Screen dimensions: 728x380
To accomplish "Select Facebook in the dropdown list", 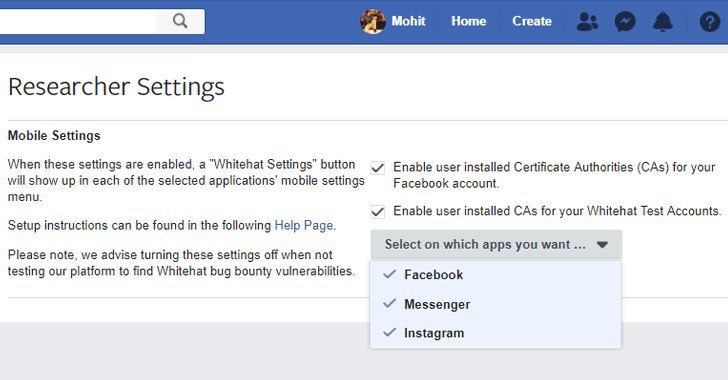I will (495, 275).
